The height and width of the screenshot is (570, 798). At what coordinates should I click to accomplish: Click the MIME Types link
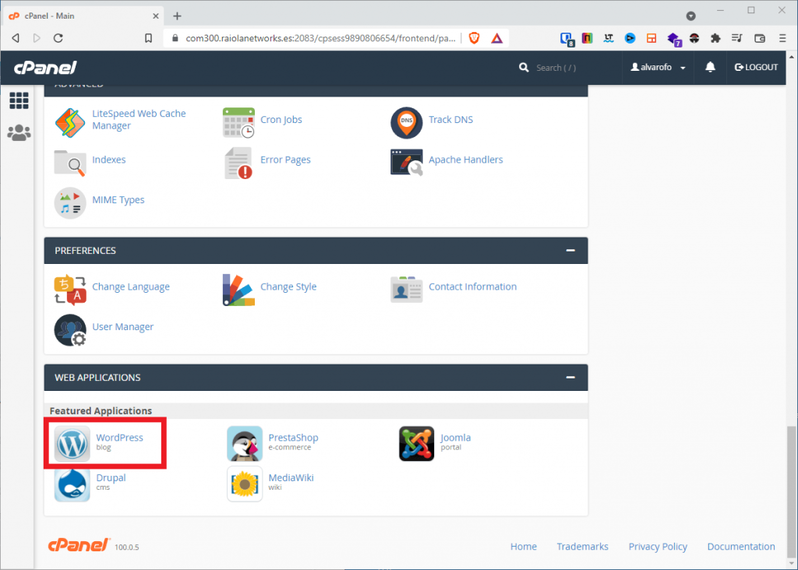(x=118, y=200)
